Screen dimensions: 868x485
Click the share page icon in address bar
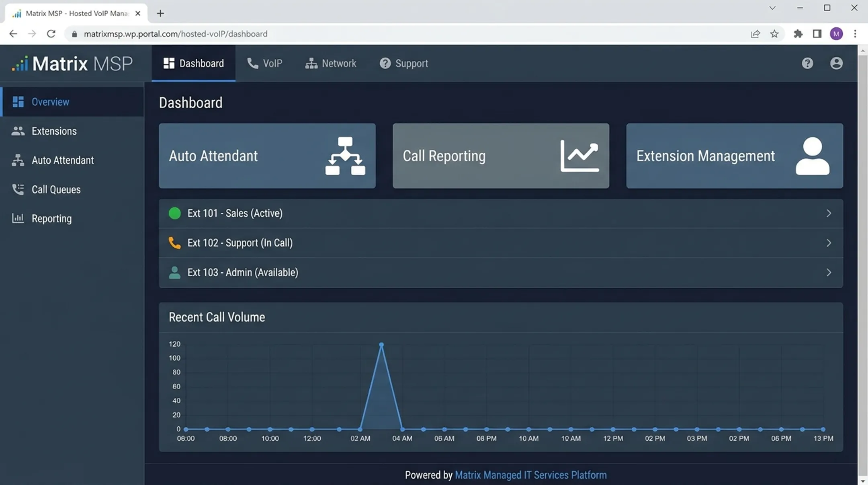tap(755, 34)
